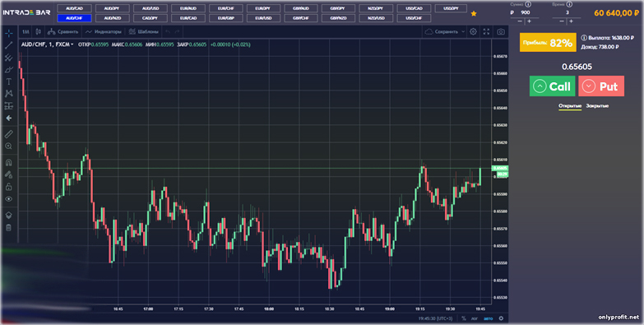Remove drawings with trash icon
This screenshot has height=325, width=644.
(x=8, y=228)
